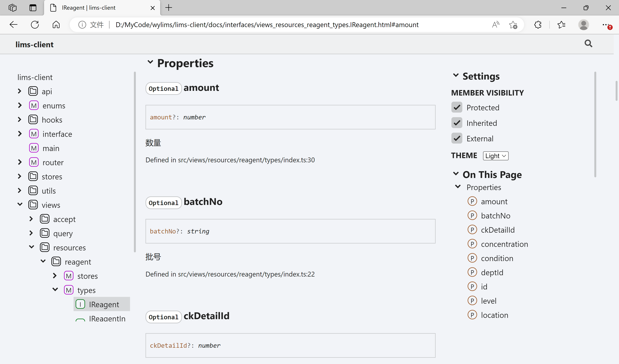Click the lims-client title link in the header
This screenshot has height=364, width=619.
(x=34, y=45)
